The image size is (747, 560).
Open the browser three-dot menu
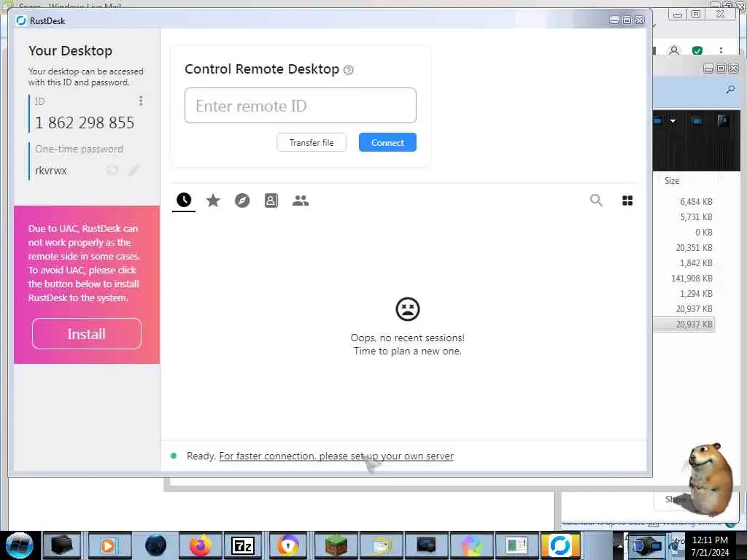click(721, 50)
